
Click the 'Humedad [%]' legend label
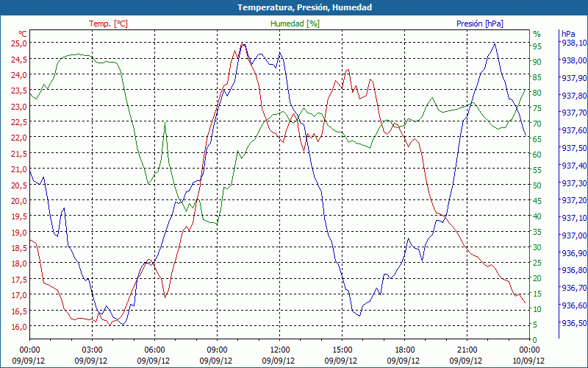[x=295, y=24]
